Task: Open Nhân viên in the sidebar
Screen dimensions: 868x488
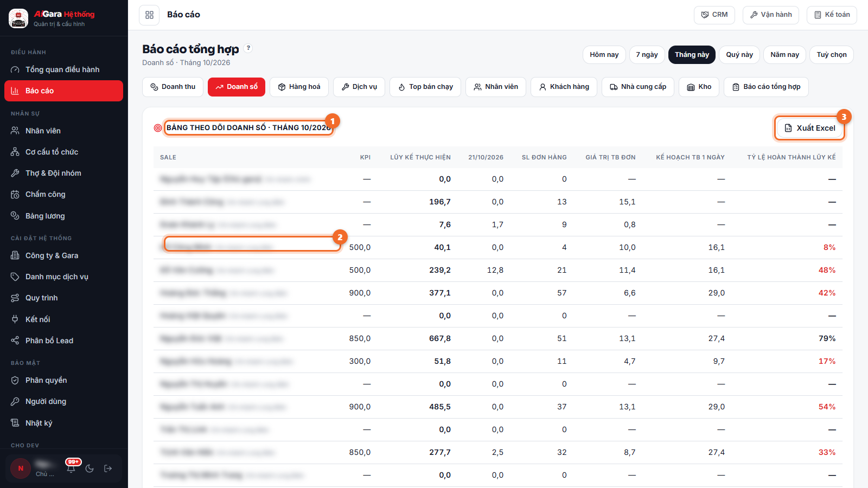Action: pos(63,131)
